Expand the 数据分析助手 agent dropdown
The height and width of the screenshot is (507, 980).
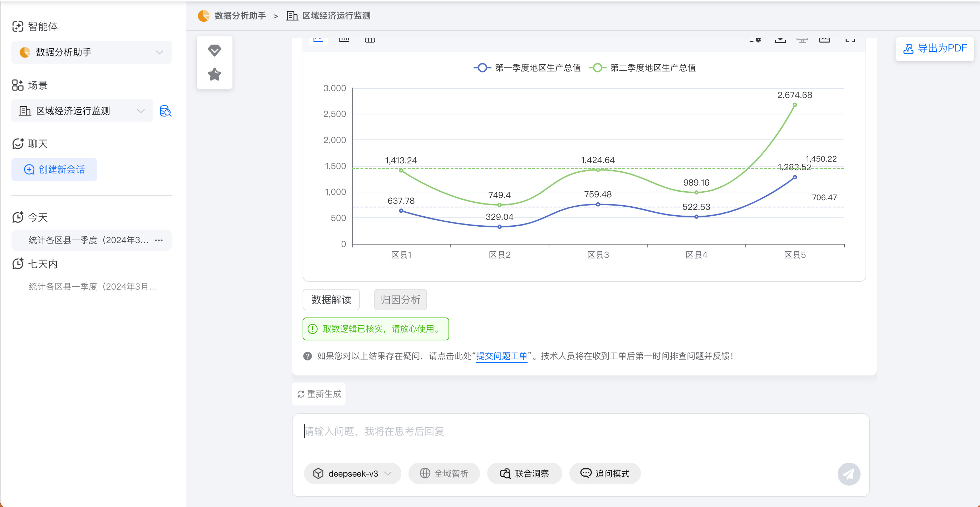[91, 52]
